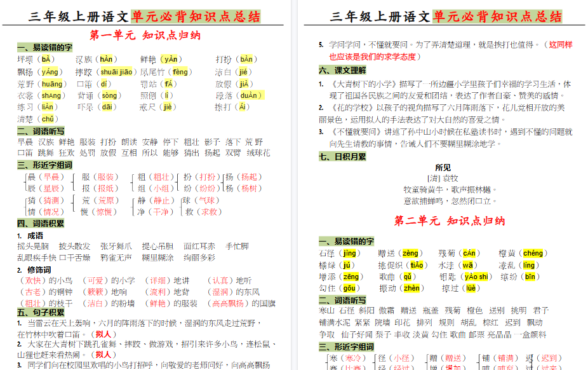Click the idiom "面红耳赤"

pyautogui.click(x=199, y=246)
